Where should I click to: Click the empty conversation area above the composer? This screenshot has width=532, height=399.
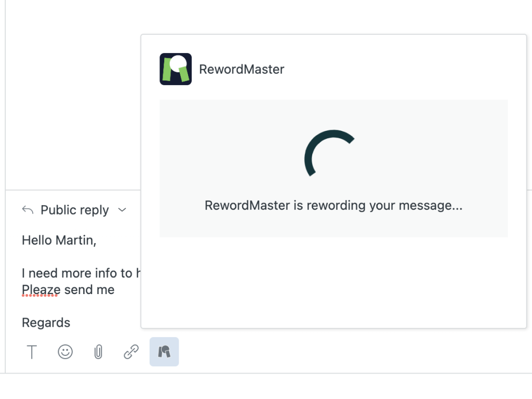[73, 104]
